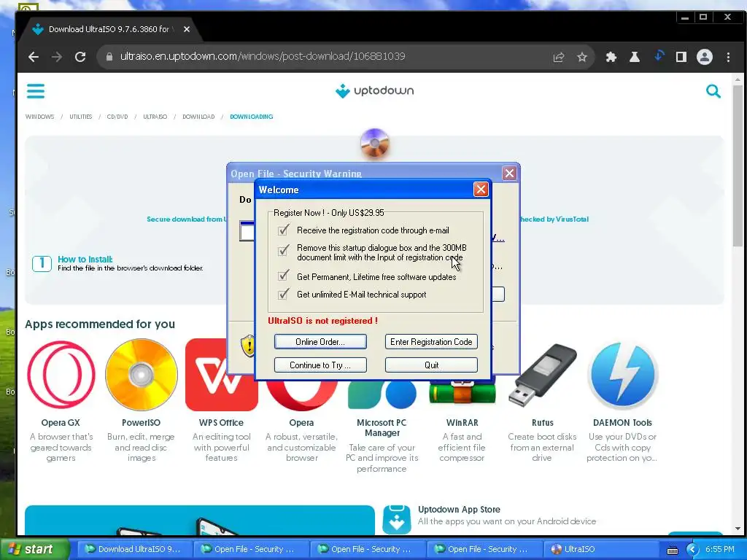Click the page scrollbar down arrow
This screenshot has height=560, width=747.
[x=738, y=529]
